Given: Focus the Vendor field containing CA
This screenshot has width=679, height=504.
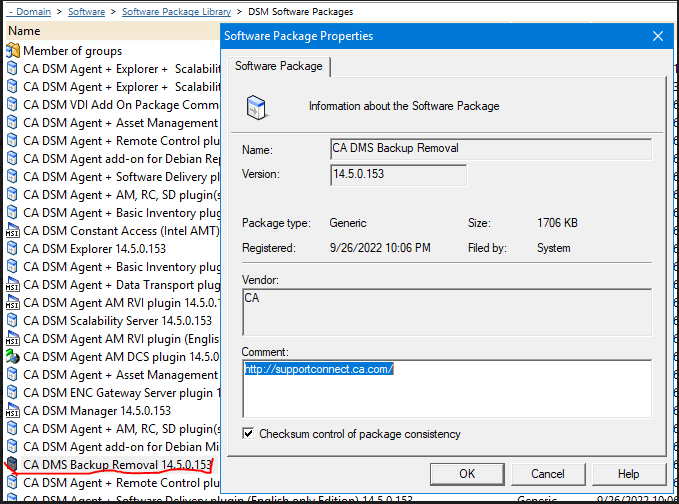Looking at the screenshot, I should coord(446,312).
